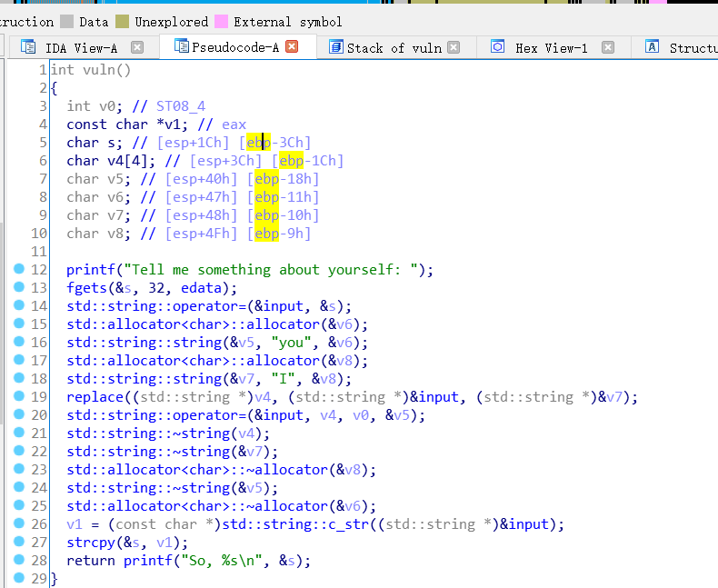Close the IDA View-A tab
This screenshot has height=588, width=718.
coord(137,47)
